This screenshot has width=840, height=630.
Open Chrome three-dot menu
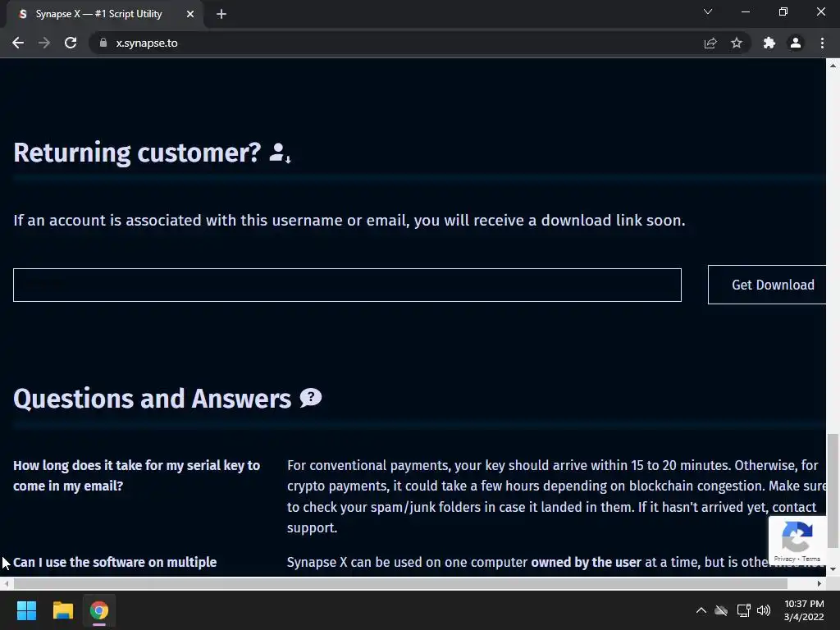coord(822,43)
